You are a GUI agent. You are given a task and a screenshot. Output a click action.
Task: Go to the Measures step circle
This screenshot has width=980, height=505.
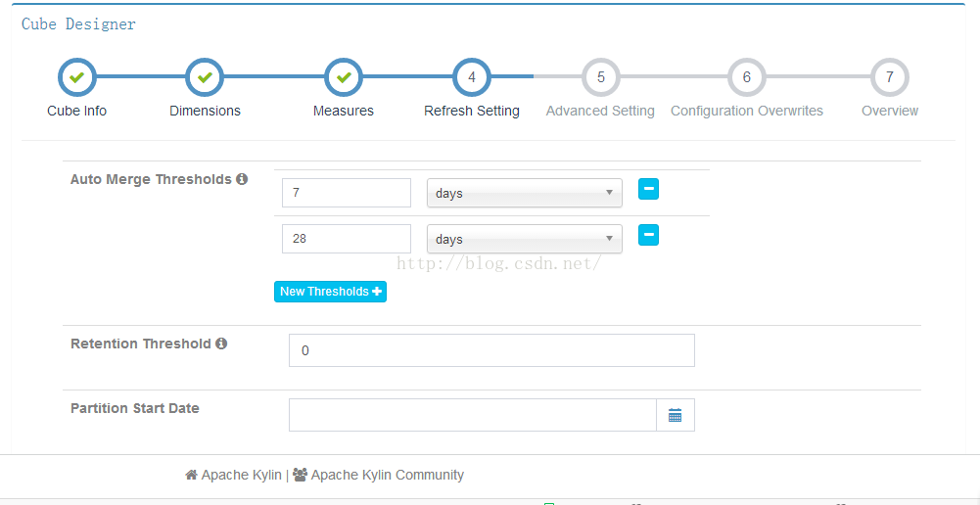(343, 77)
